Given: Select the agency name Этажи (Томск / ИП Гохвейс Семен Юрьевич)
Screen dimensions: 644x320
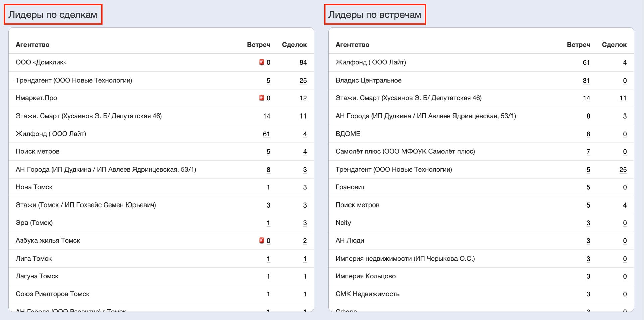Looking at the screenshot, I should coord(86,205).
